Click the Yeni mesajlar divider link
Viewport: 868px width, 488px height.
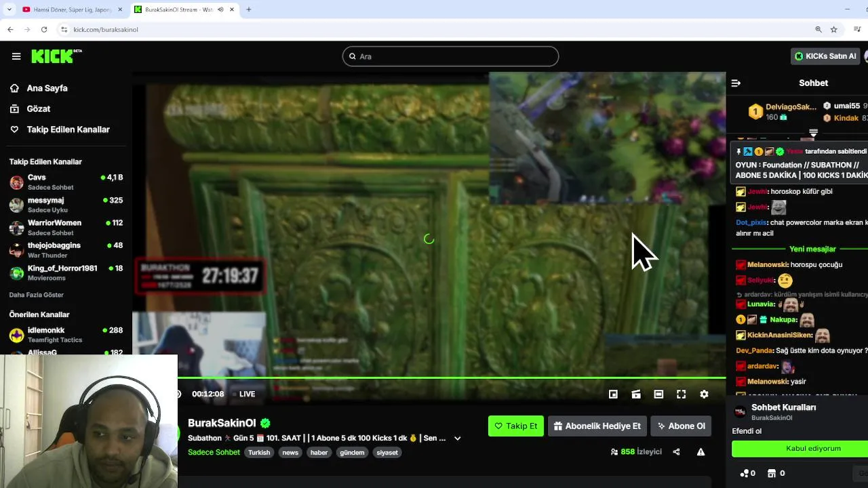click(812, 249)
